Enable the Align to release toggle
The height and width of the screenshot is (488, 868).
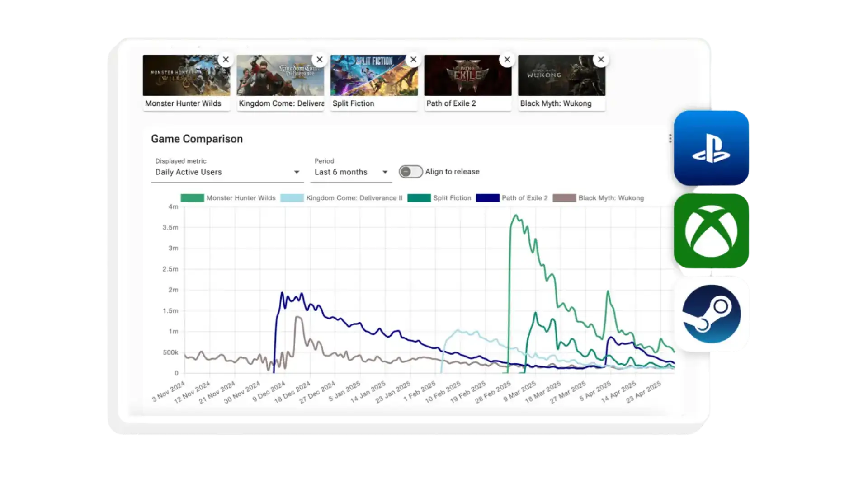tap(410, 172)
